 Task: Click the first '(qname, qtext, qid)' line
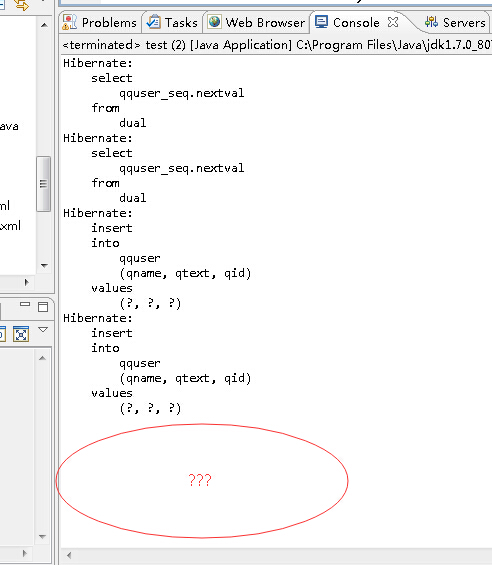click(185, 273)
